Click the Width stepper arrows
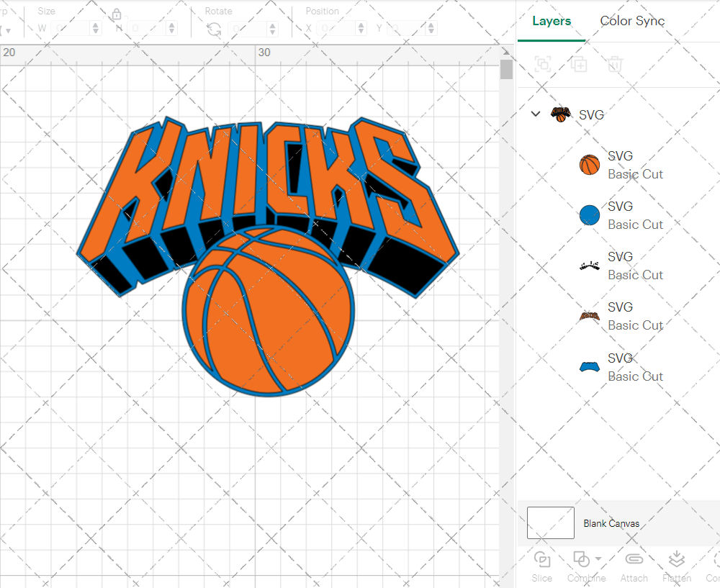This screenshot has width=720, height=588. [96, 29]
